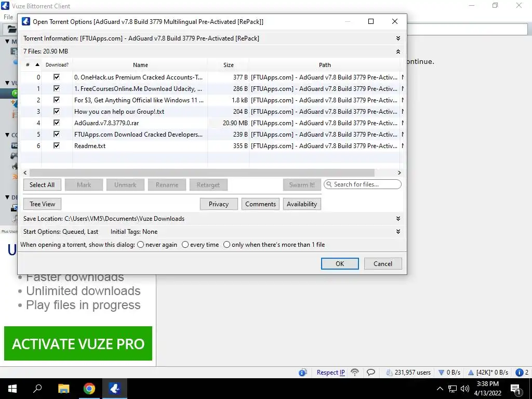Click the Respect IP link in status bar
This screenshot has height=399, width=532.
pyautogui.click(x=330, y=373)
